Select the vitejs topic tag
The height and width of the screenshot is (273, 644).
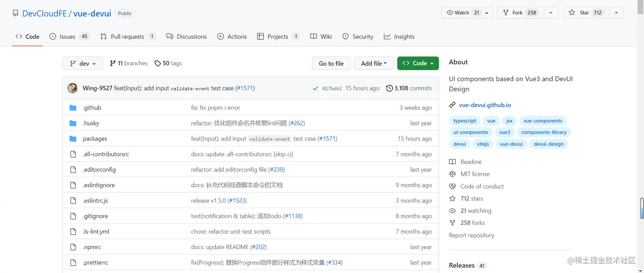(483, 144)
